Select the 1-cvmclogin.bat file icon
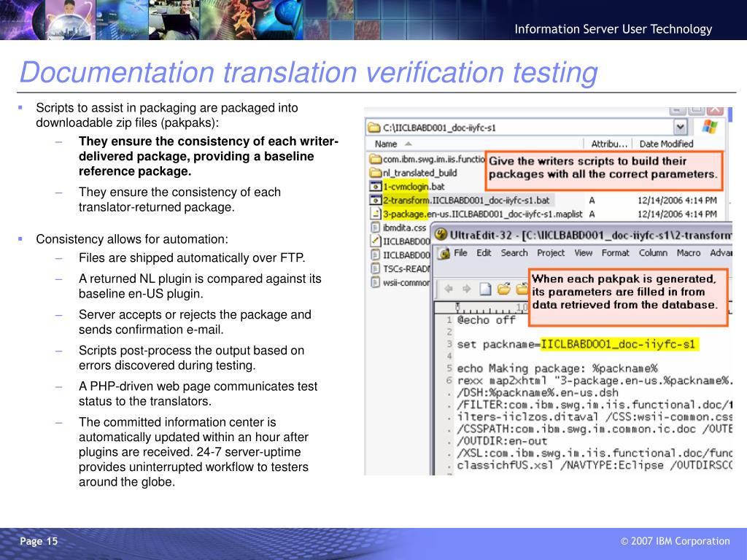The height and width of the screenshot is (560, 747). pos(376,187)
